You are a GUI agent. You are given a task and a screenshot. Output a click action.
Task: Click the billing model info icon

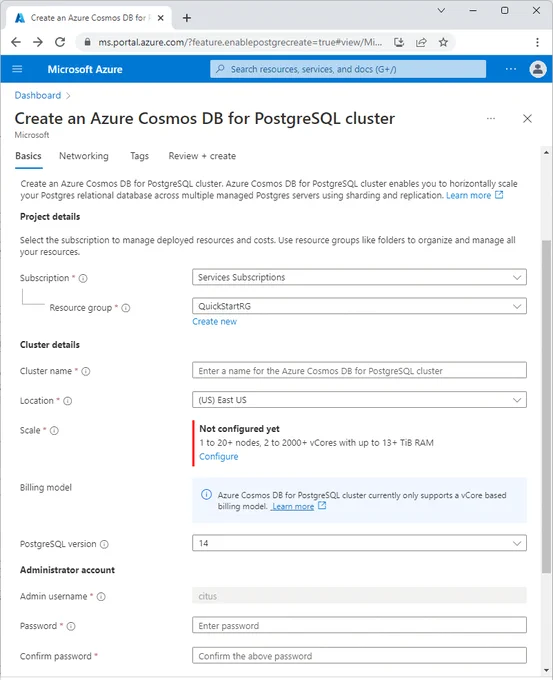point(206,495)
